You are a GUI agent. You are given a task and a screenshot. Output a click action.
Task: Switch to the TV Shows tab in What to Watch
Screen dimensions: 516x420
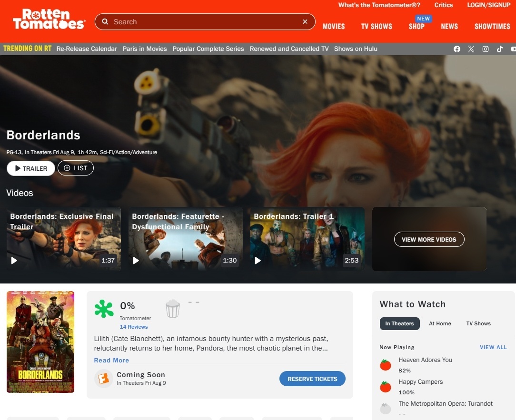478,323
